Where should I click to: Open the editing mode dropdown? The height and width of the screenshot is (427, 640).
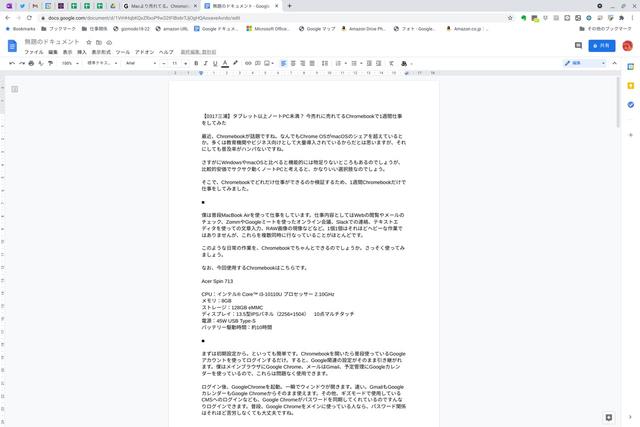pos(585,63)
